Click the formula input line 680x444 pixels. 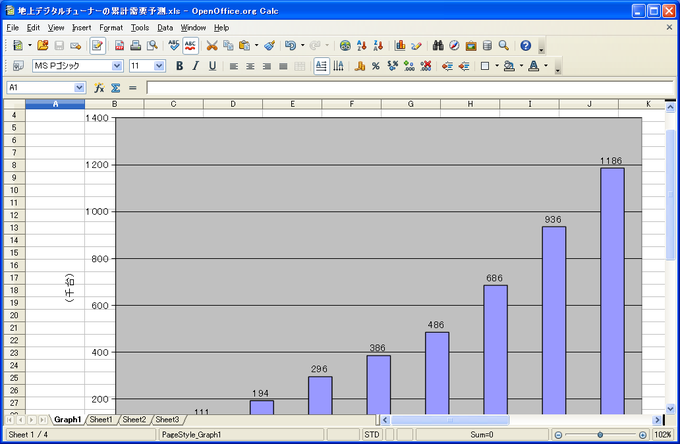[x=410, y=88]
